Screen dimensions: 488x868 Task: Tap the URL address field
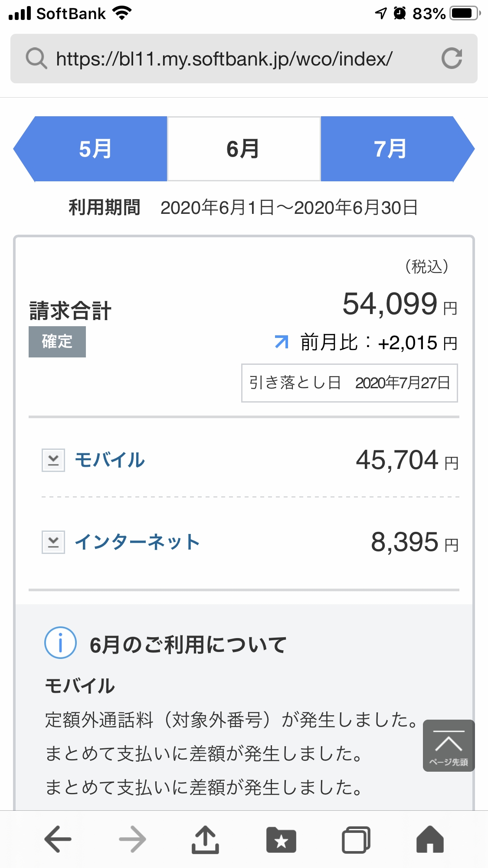(224, 59)
